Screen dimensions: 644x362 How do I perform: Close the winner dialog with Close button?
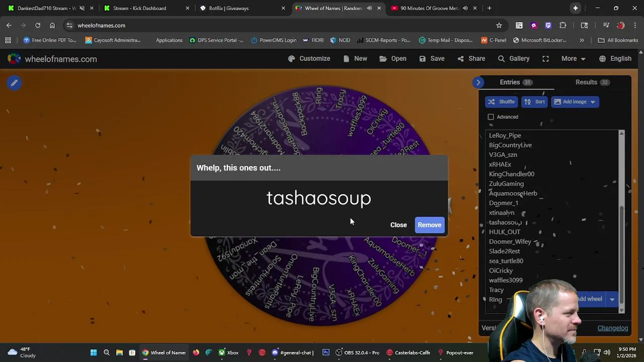398,225
